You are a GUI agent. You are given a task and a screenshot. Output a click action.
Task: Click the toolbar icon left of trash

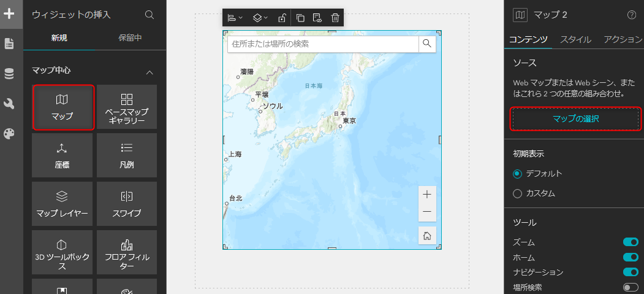point(317,18)
